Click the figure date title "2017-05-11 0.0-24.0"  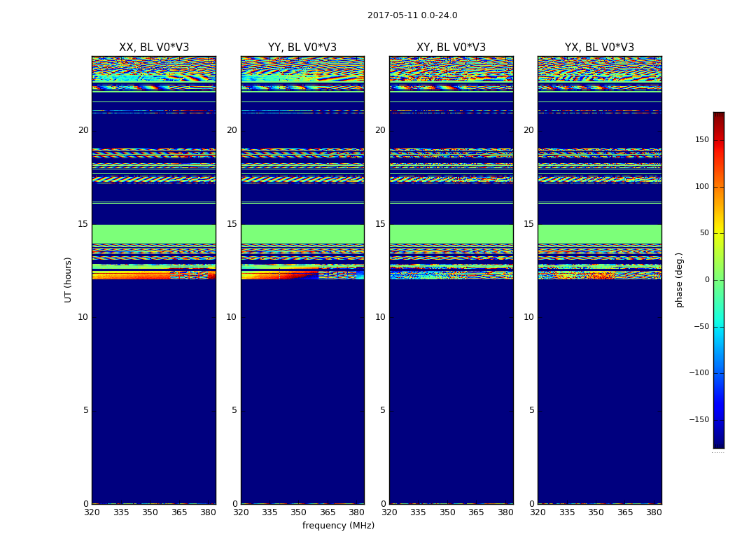click(412, 15)
